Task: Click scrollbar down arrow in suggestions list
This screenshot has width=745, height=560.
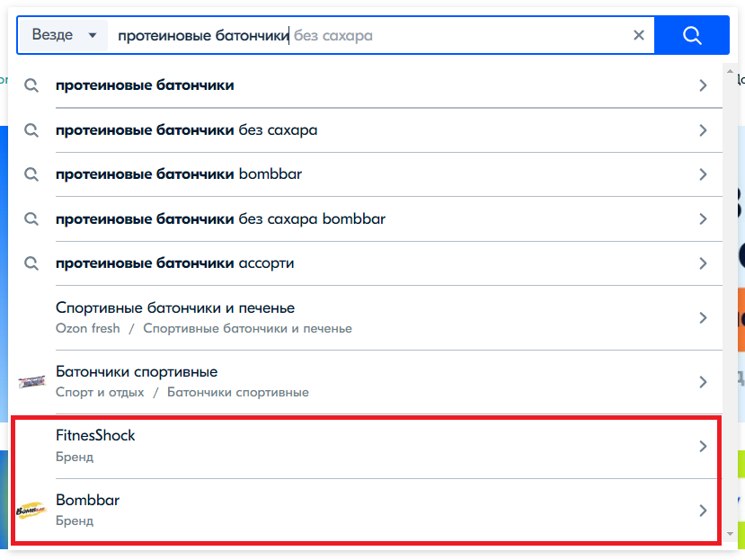Action: coord(730,534)
